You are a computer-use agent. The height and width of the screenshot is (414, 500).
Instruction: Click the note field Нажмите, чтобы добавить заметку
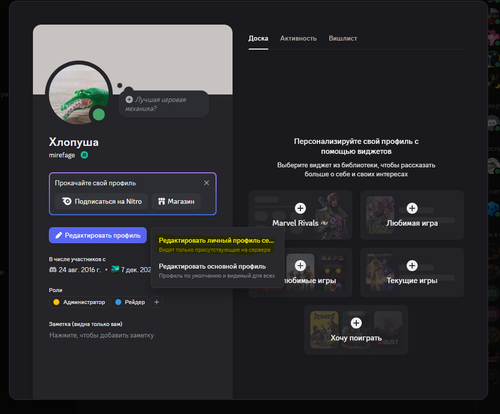click(x=102, y=335)
